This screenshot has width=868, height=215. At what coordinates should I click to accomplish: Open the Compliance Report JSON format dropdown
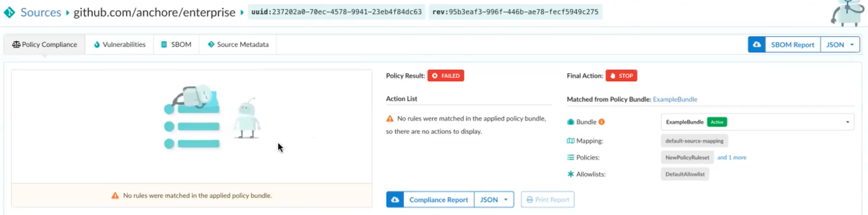[494, 199]
